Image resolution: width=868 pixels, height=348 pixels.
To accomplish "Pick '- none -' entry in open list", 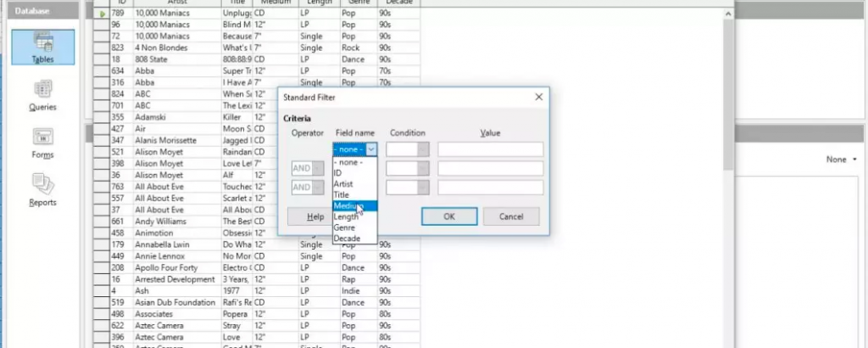I will (x=355, y=162).
